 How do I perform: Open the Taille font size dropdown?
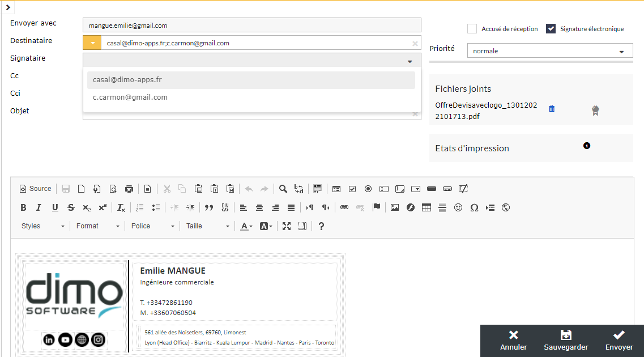[x=207, y=226]
